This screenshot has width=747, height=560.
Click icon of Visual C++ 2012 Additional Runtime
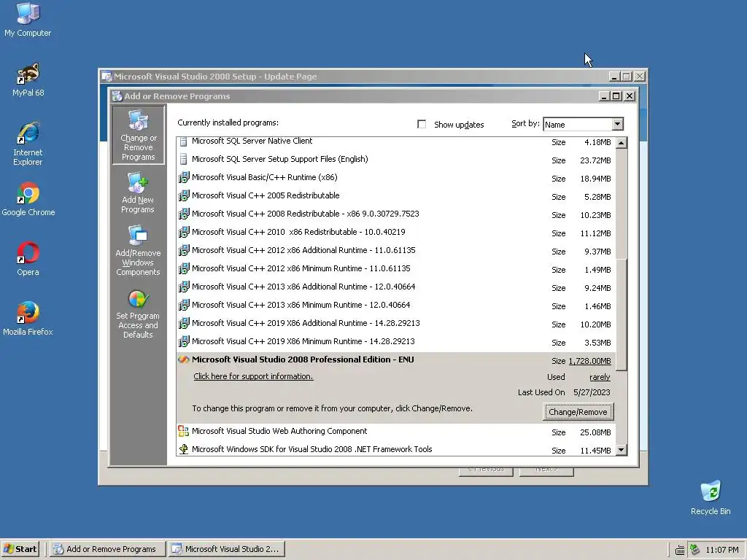[x=183, y=251]
